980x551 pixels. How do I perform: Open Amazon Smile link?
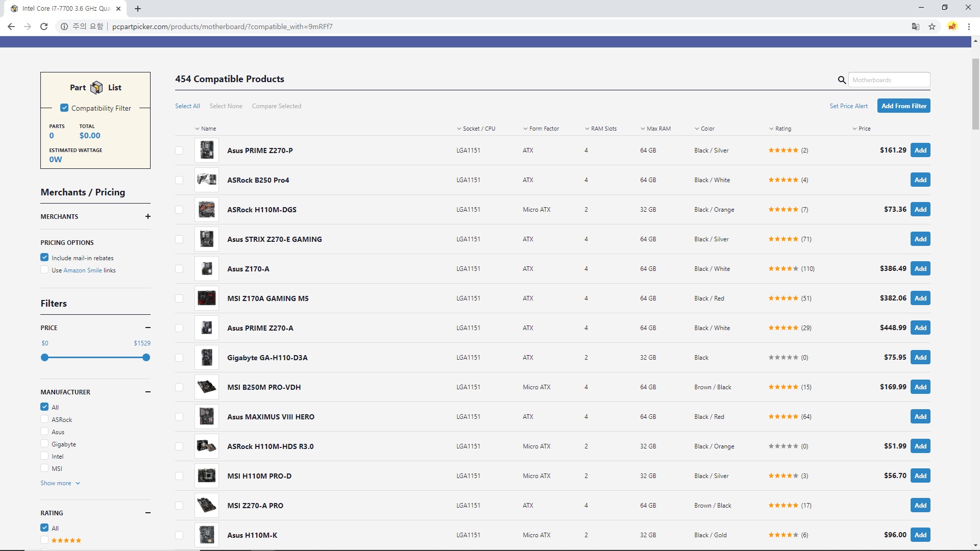coord(83,270)
